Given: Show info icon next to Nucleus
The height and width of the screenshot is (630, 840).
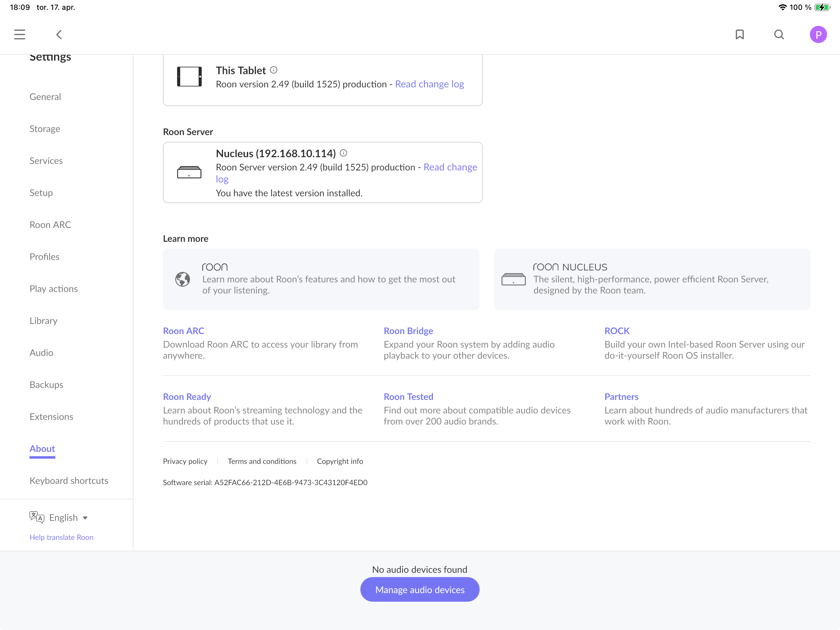Looking at the screenshot, I should pyautogui.click(x=343, y=153).
